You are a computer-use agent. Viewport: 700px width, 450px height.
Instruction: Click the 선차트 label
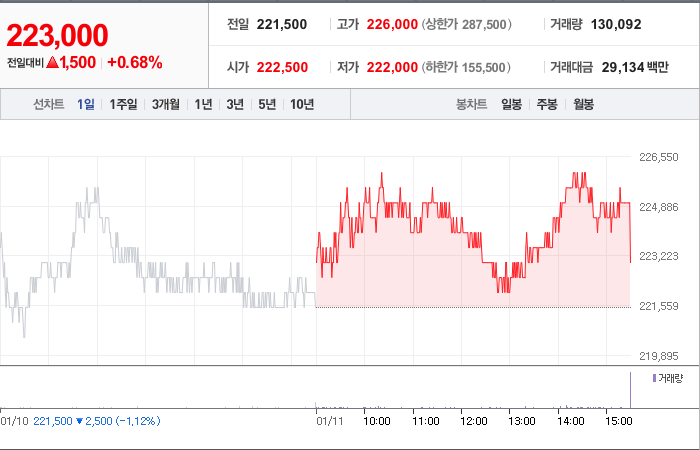(x=49, y=104)
